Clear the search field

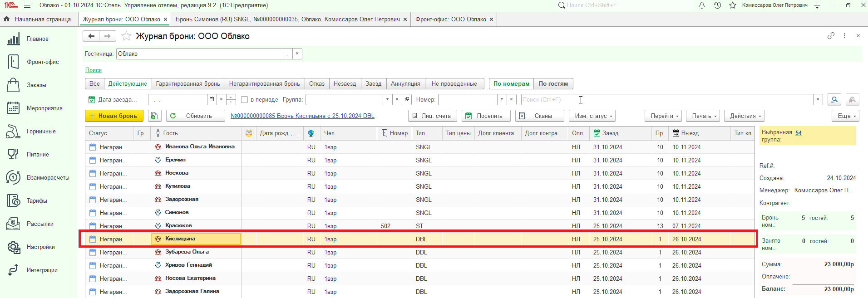(818, 99)
